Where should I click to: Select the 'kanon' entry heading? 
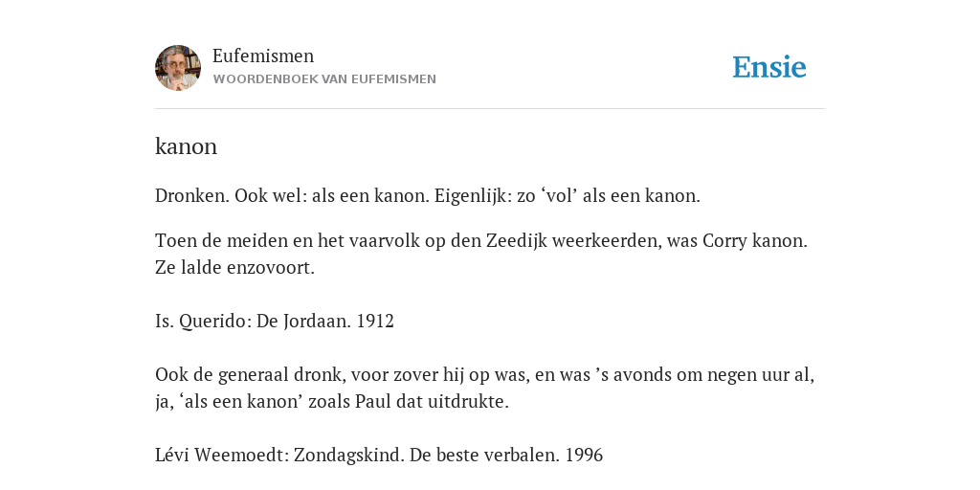coord(187,146)
